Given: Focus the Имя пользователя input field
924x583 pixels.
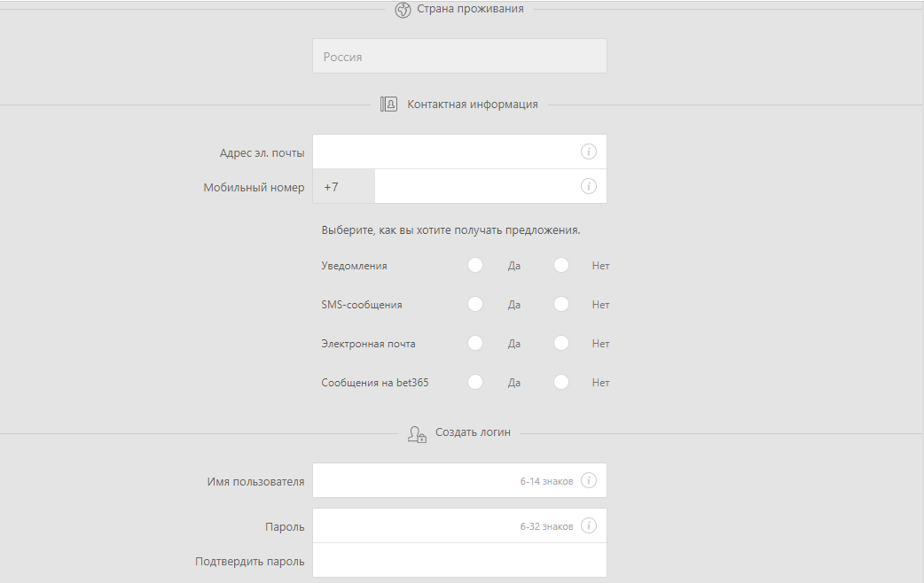Looking at the screenshot, I should 459,480.
